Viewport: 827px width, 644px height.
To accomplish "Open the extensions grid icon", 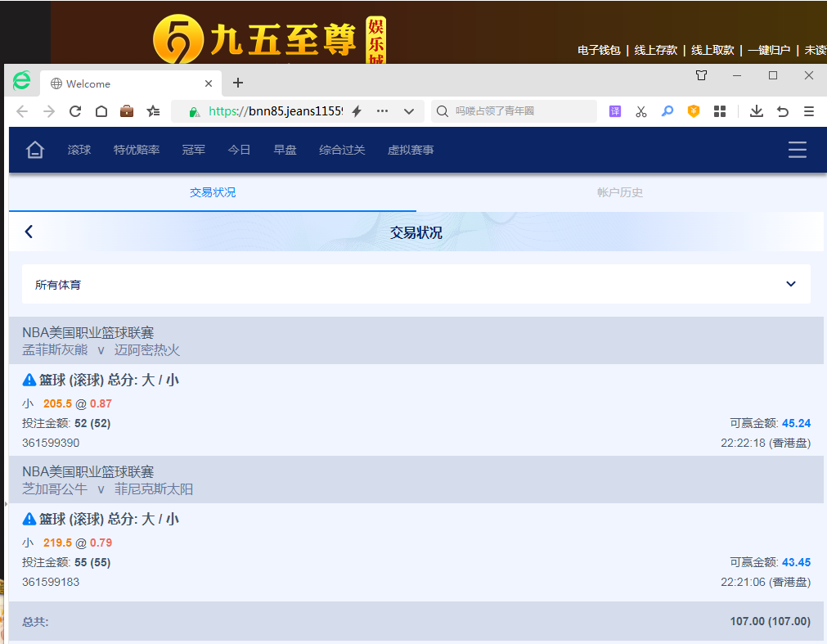I will 720,111.
